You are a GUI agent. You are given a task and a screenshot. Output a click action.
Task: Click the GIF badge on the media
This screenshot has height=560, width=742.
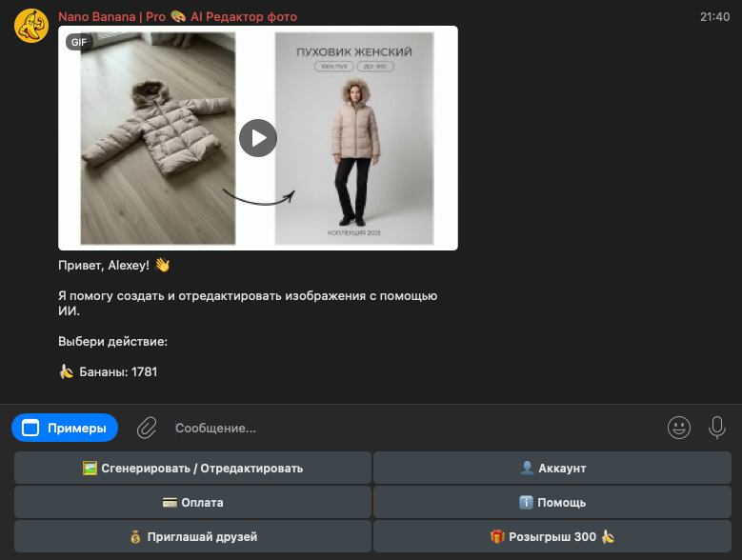78,42
